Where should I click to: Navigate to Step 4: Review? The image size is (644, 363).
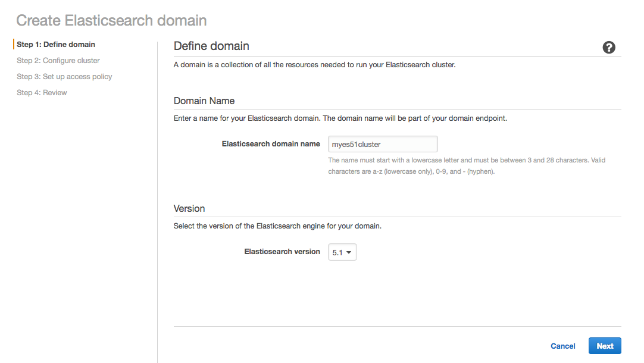pos(42,92)
